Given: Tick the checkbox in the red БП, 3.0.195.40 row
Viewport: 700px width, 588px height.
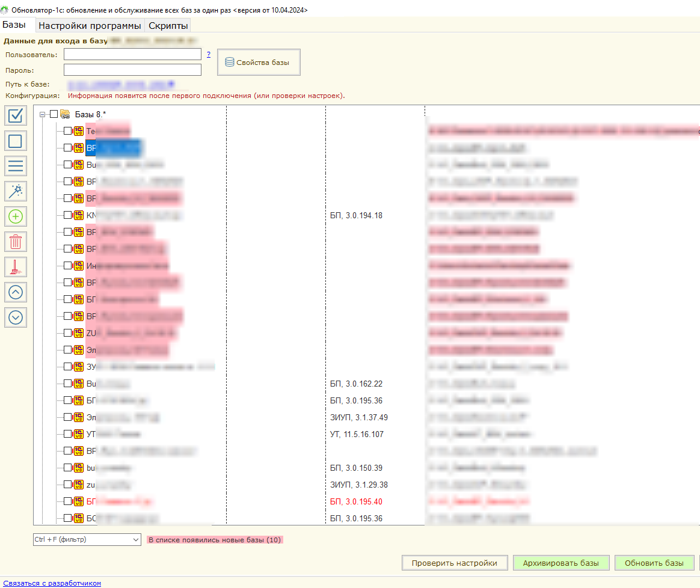Looking at the screenshot, I should (67, 501).
